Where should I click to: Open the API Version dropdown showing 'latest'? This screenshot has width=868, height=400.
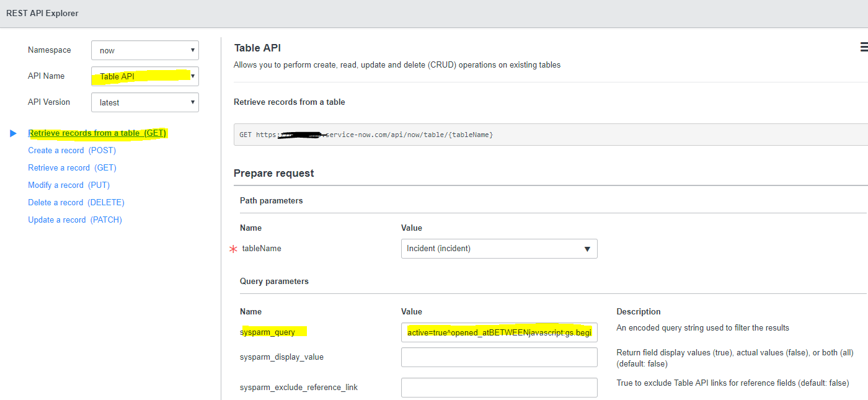click(x=145, y=102)
